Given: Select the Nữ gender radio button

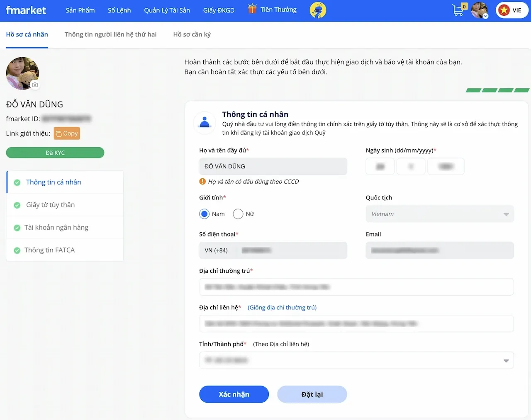Looking at the screenshot, I should click(238, 214).
